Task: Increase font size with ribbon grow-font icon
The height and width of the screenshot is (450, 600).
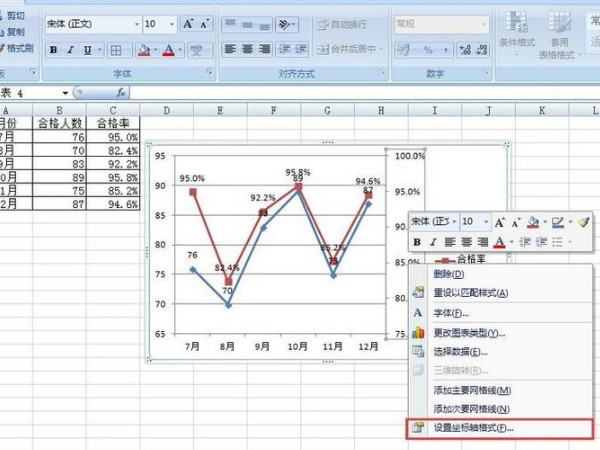Action: tap(188, 24)
